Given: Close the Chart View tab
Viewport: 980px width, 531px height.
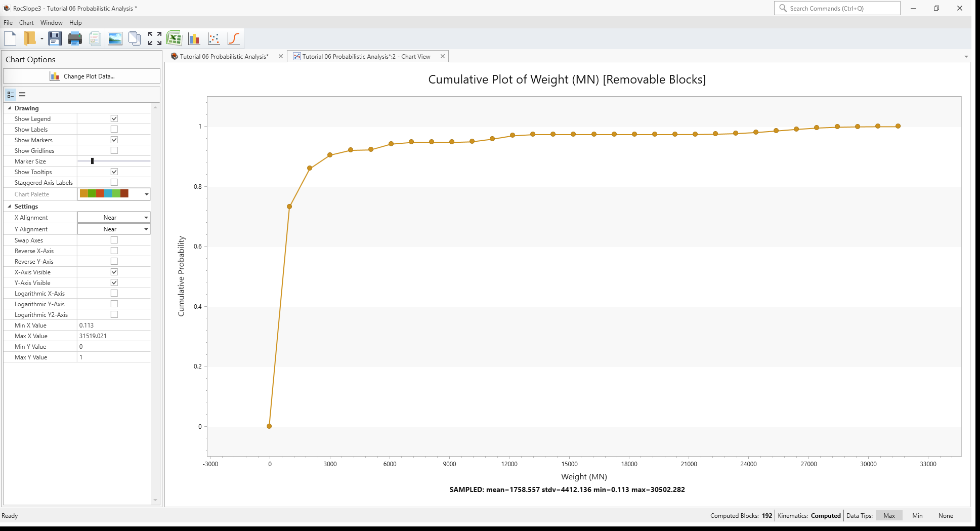Looking at the screenshot, I should [x=443, y=57].
